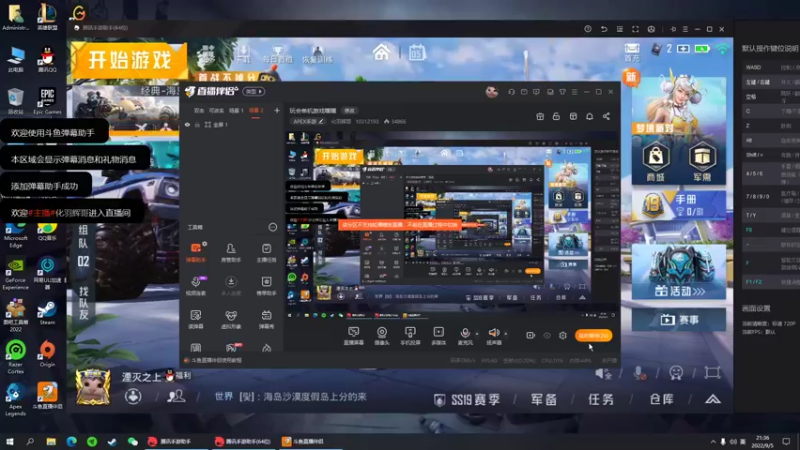The width and height of the screenshot is (800, 450).
Task: Toggle preview eye beside the settings gear
Action: coord(547,335)
